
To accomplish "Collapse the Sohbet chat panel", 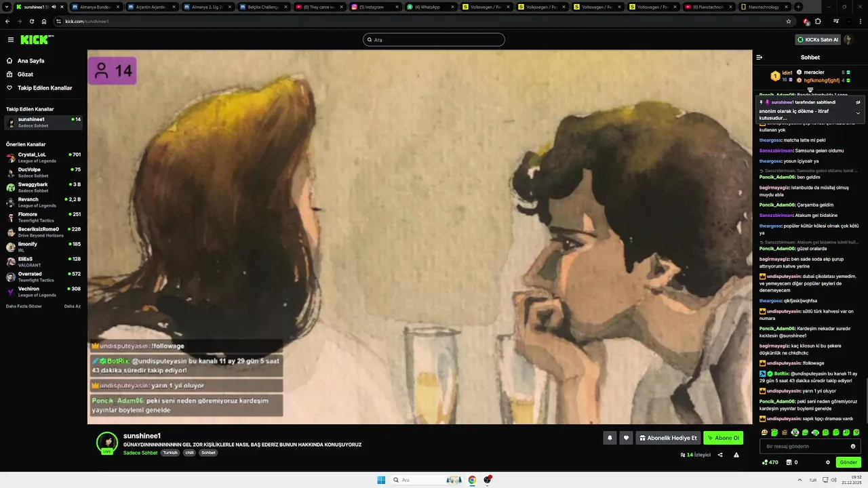I will click(x=759, y=58).
